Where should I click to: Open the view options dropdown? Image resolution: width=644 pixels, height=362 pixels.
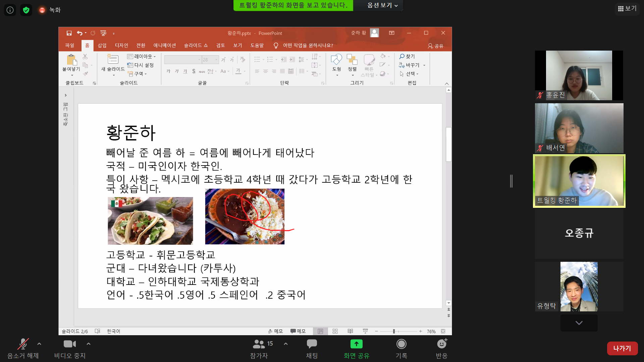pos(382,5)
